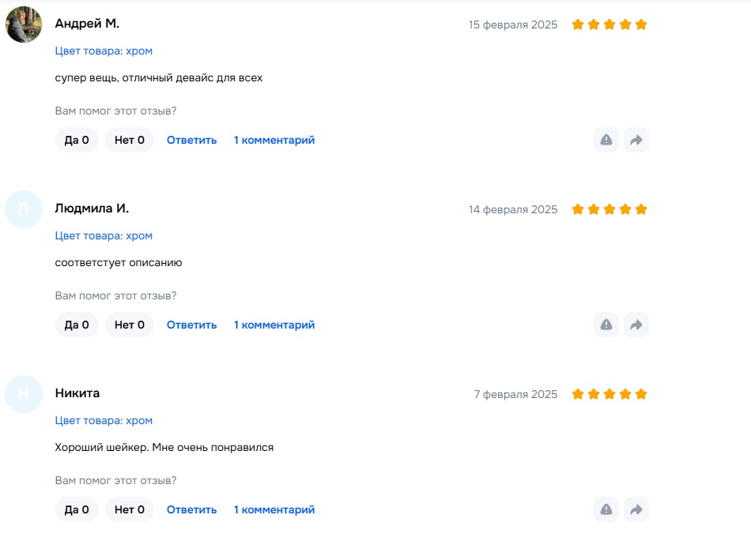Share Андрей М.'s review via arrow icon
This screenshot has height=560, width=751.
click(x=636, y=140)
